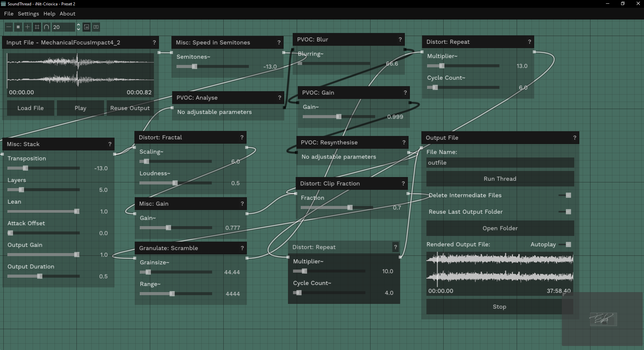Click the Reuse Output button

130,108
